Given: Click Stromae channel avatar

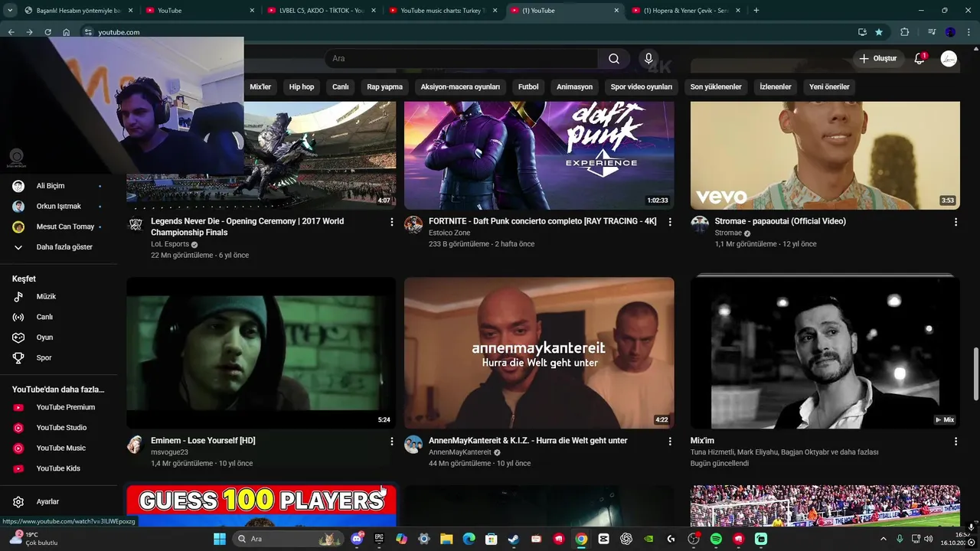Looking at the screenshot, I should (700, 224).
